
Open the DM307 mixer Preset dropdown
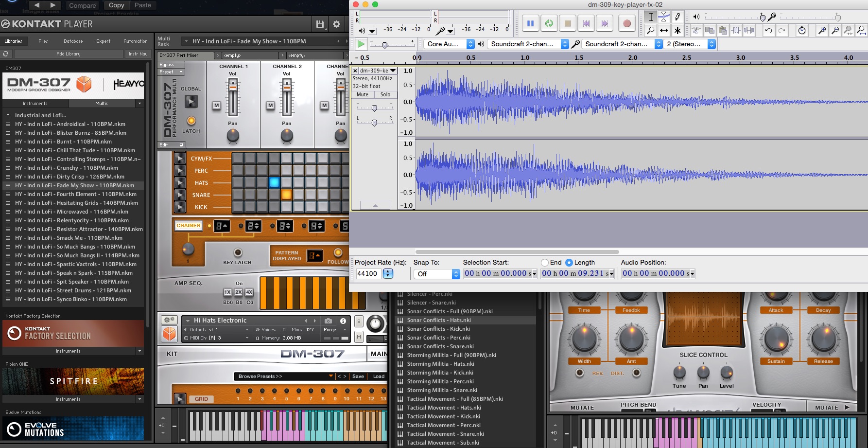click(x=171, y=72)
